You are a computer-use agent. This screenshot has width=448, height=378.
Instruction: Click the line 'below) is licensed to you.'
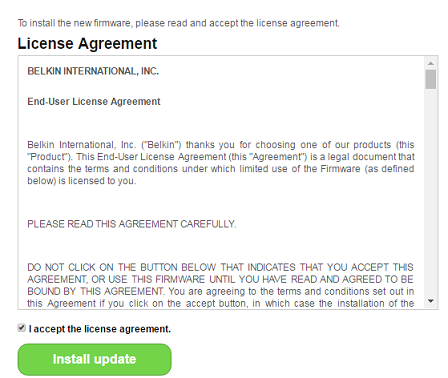tap(82, 181)
